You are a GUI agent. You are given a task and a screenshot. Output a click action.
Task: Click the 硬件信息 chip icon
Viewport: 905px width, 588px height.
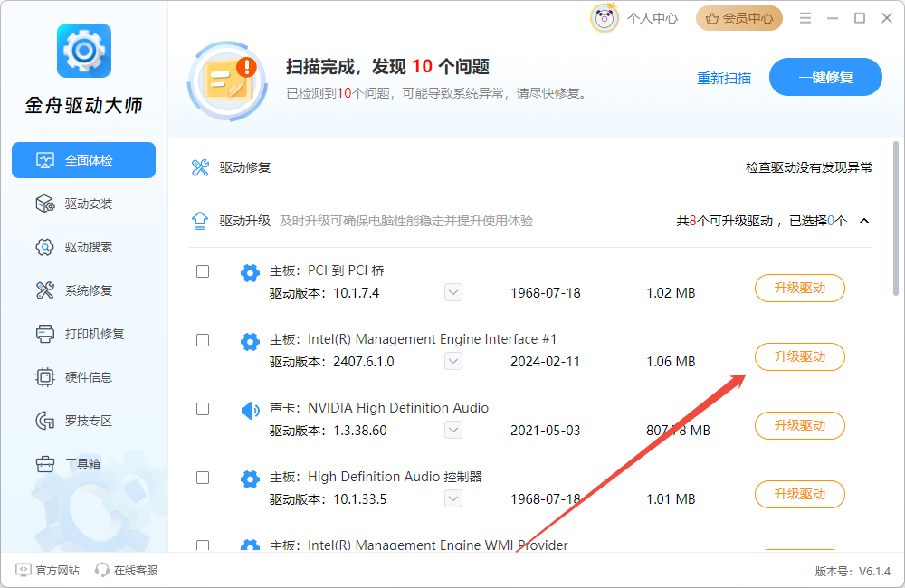[x=45, y=377]
